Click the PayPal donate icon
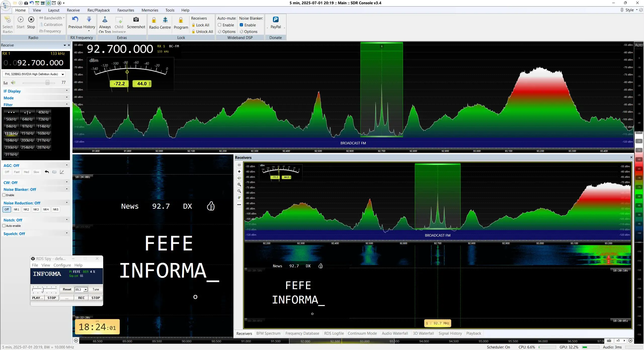This screenshot has width=644, height=350. point(276,19)
